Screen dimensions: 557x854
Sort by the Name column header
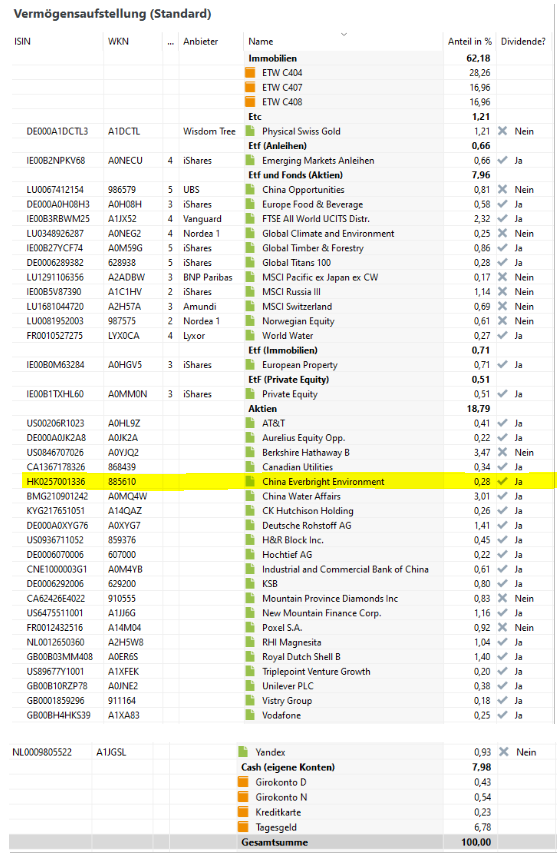pos(261,41)
